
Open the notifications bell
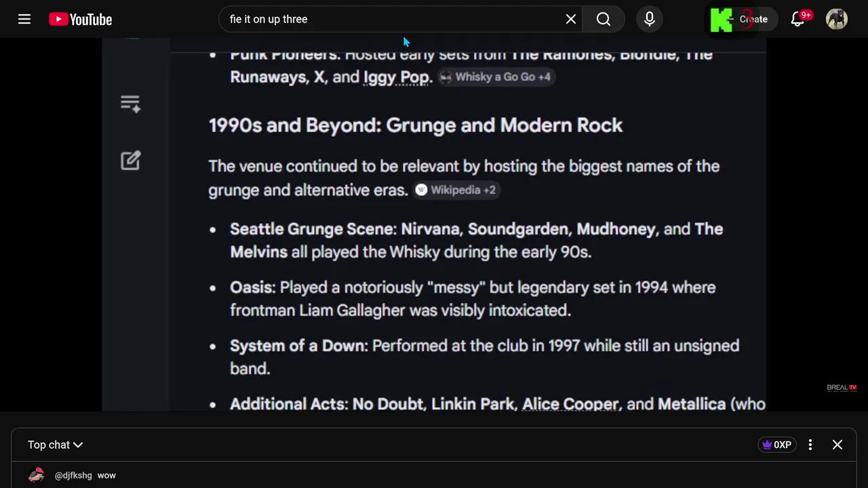798,19
